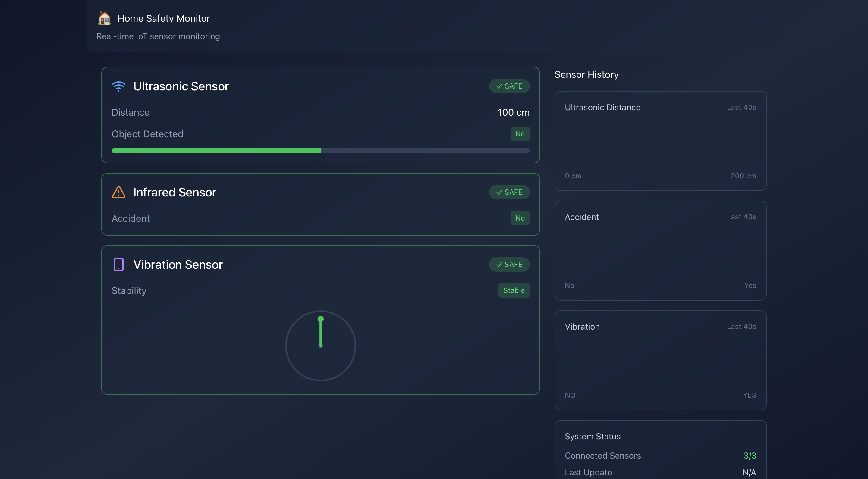
Task: Click the 100 cm distance reading
Action: point(513,112)
